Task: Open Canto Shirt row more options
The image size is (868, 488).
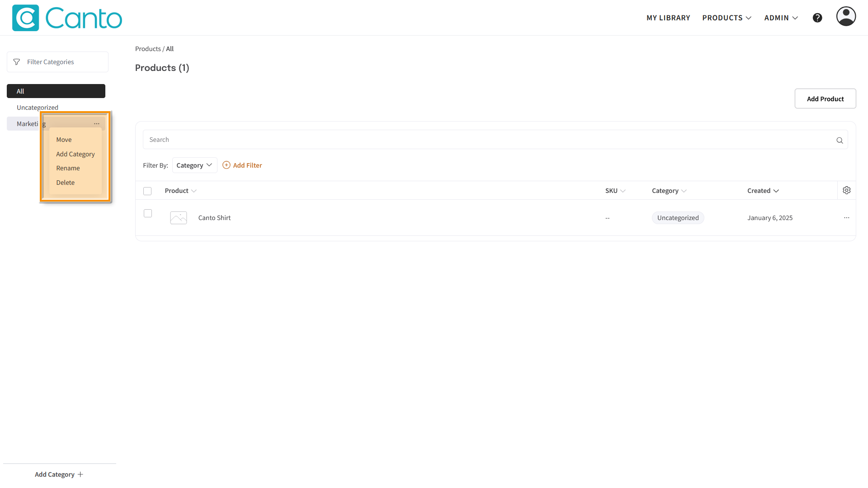Action: click(x=846, y=218)
